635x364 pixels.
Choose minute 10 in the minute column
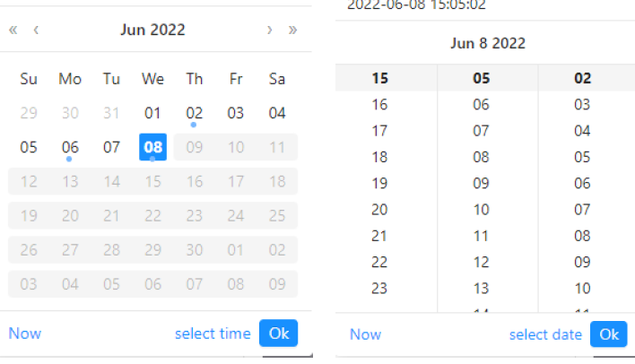(481, 210)
